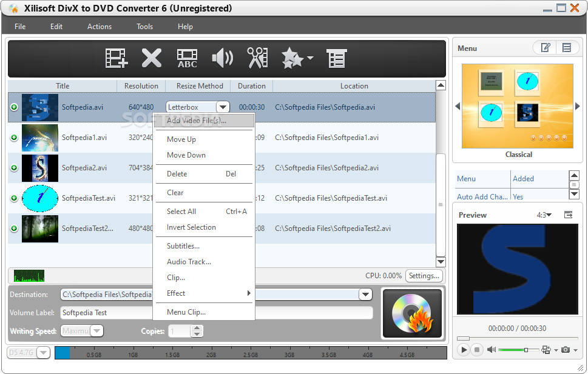Open the File menu
The height and width of the screenshot is (374, 588).
click(x=20, y=27)
